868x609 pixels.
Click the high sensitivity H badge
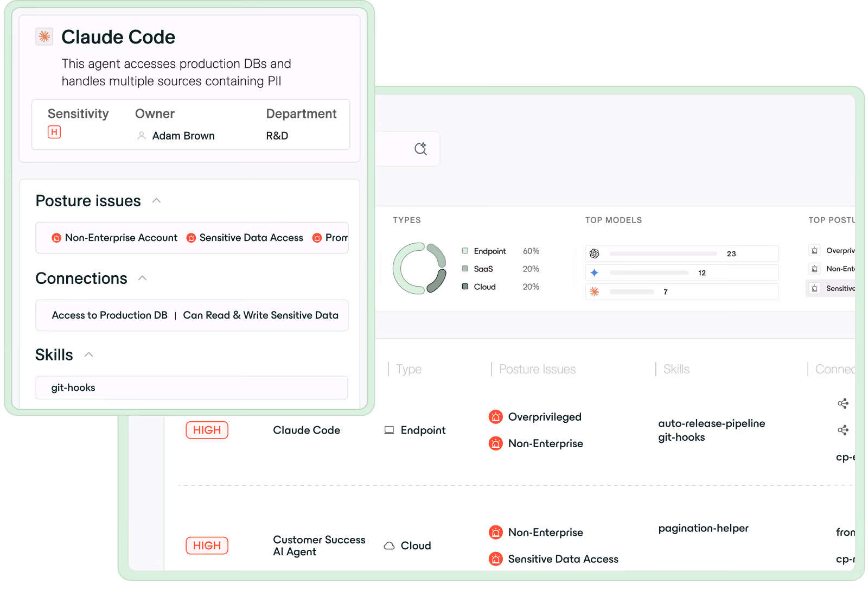(54, 132)
